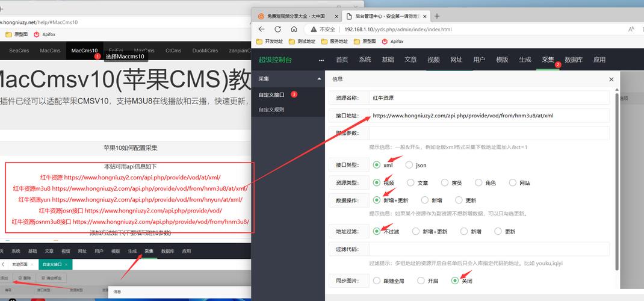Viewport: 644px width, 301px height.
Task: Open 测试地址 bookmark folder
Action: tap(302, 42)
